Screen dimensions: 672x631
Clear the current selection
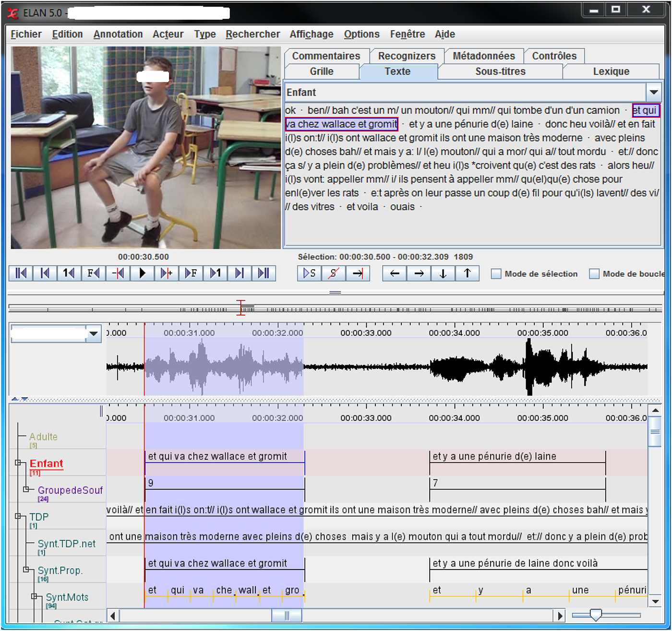click(334, 274)
